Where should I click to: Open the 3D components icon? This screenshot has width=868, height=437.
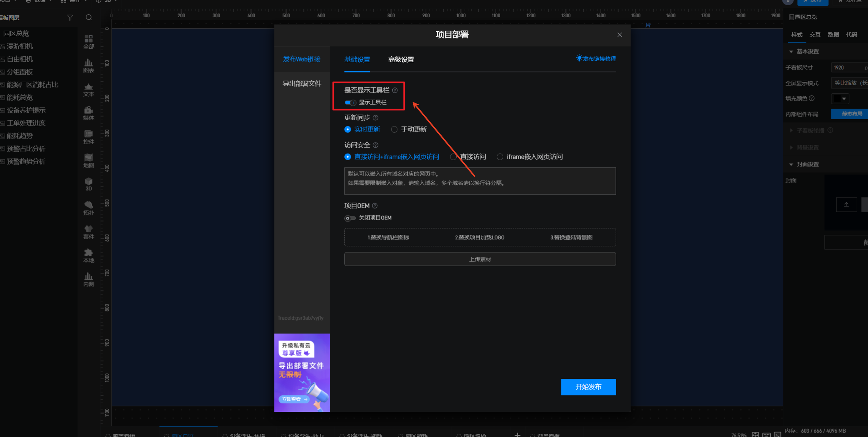(x=89, y=184)
